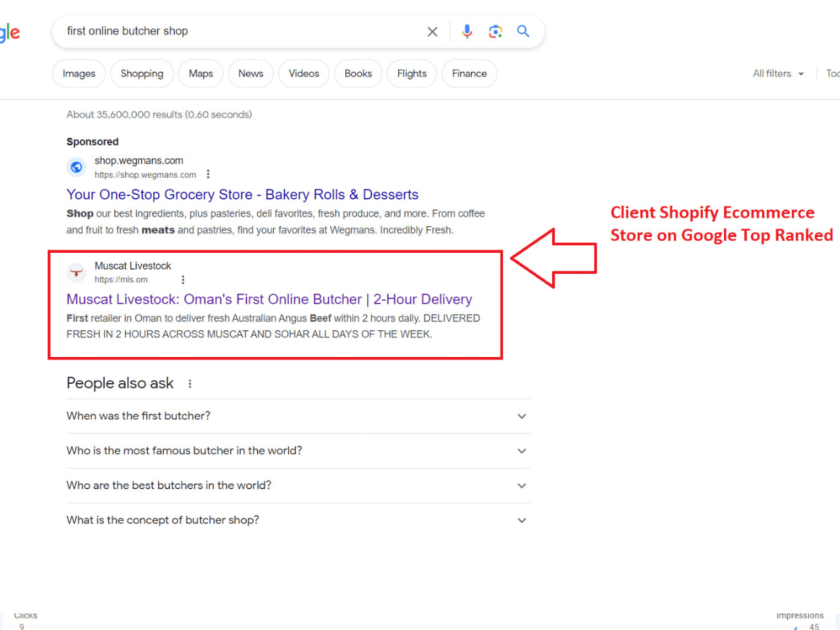
Task: Open Muscat Livestock three-dot options menu
Action: (183, 280)
